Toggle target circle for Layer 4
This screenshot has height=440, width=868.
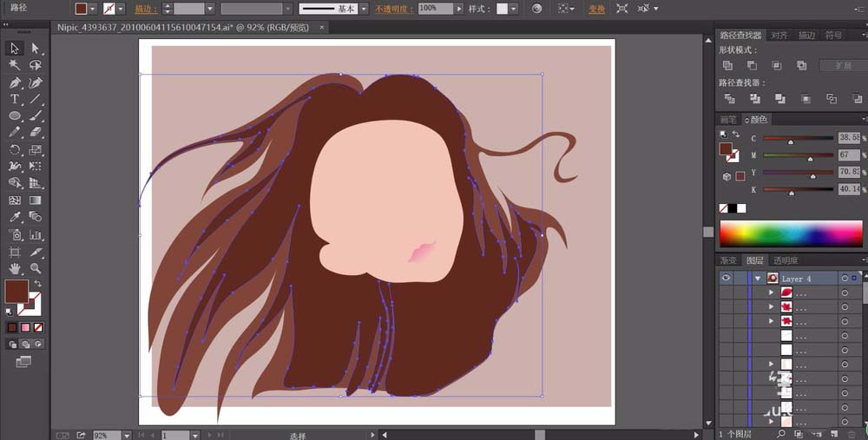(845, 279)
